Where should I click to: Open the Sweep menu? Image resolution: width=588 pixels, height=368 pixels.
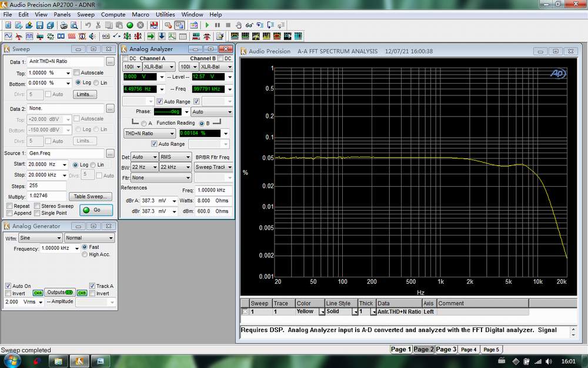click(x=86, y=14)
